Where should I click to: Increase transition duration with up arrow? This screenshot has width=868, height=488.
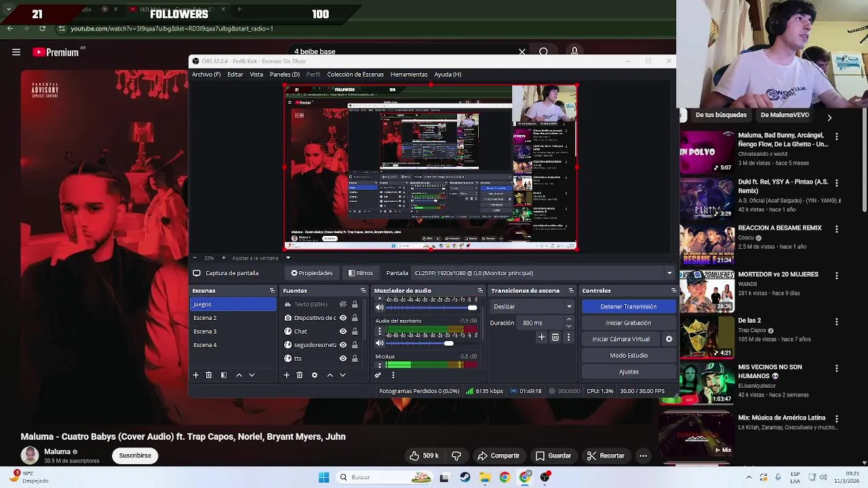click(x=568, y=319)
